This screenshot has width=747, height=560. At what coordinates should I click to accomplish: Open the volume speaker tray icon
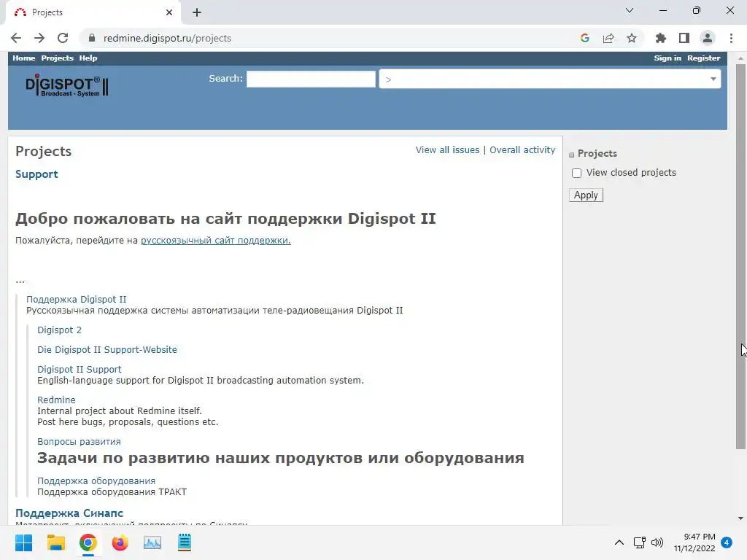[x=657, y=542]
